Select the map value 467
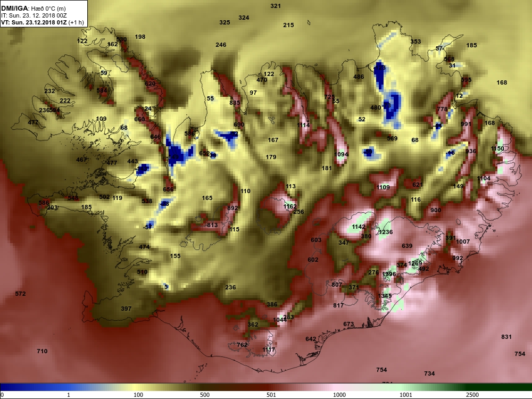Image resolution: width=532 pixels, height=399 pixels. (x=81, y=160)
